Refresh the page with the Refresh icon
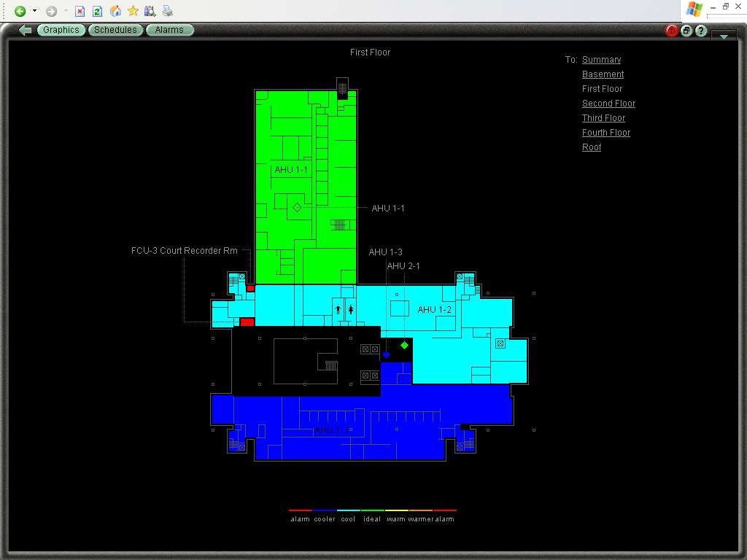The height and width of the screenshot is (560, 747). pos(97,11)
